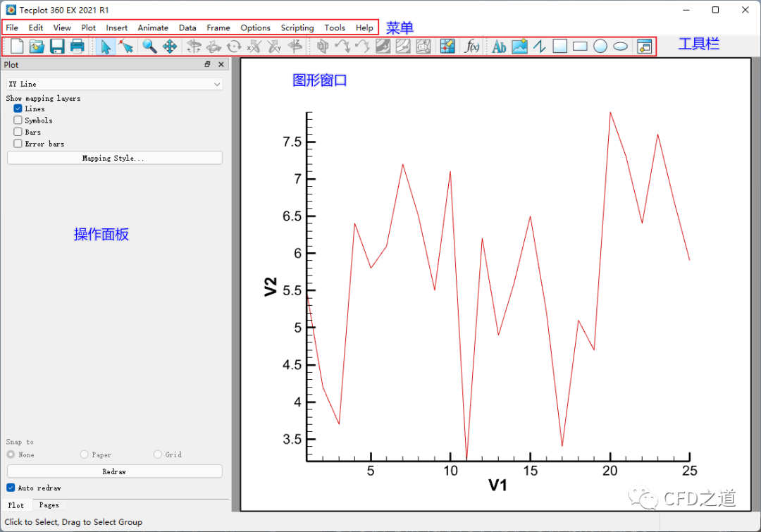
Task: Select the Add Text 'Ab' tool
Action: (x=499, y=47)
